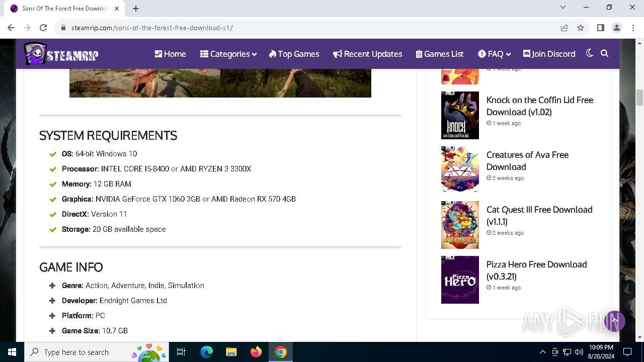
Task: Share this page via share icon
Action: [565, 28]
